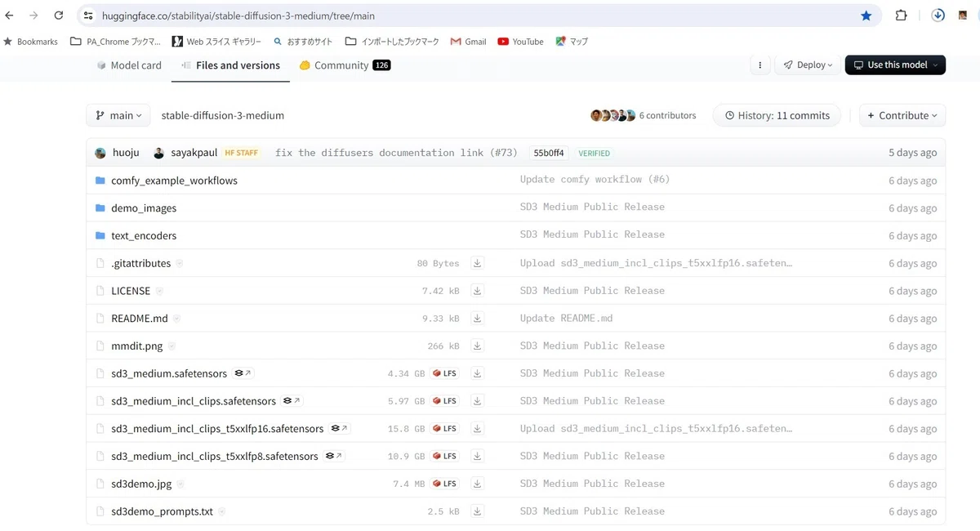This screenshot has width=980, height=531.
Task: Click download icon for sd3_medium_incl_clips_t5xxlfp8.safetensors
Action: pyautogui.click(x=478, y=456)
